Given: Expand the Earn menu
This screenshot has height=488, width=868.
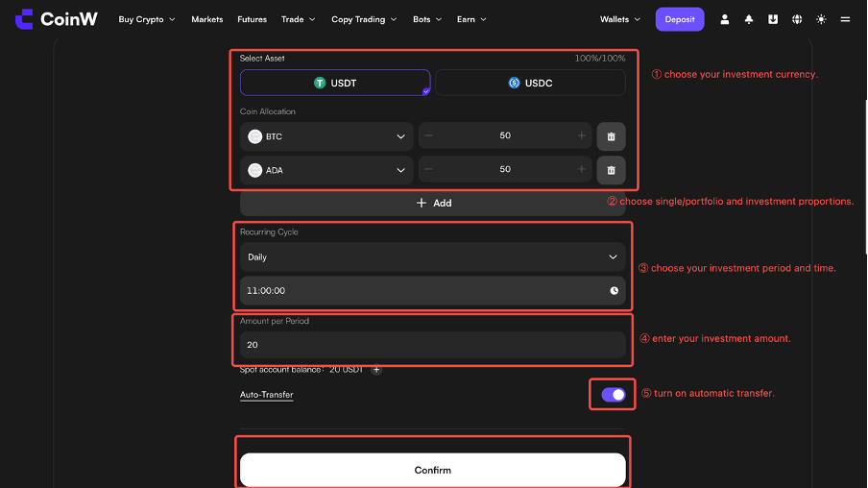Looking at the screenshot, I should click(471, 19).
